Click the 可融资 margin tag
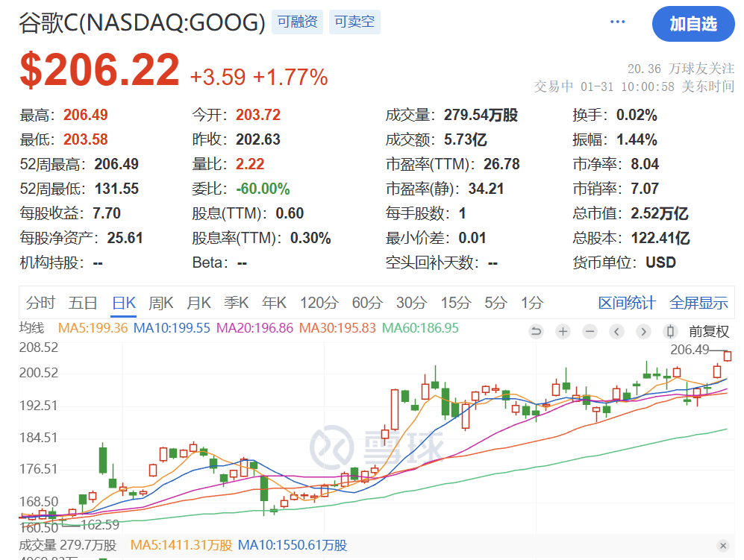Image resolution: width=744 pixels, height=560 pixels. click(297, 22)
